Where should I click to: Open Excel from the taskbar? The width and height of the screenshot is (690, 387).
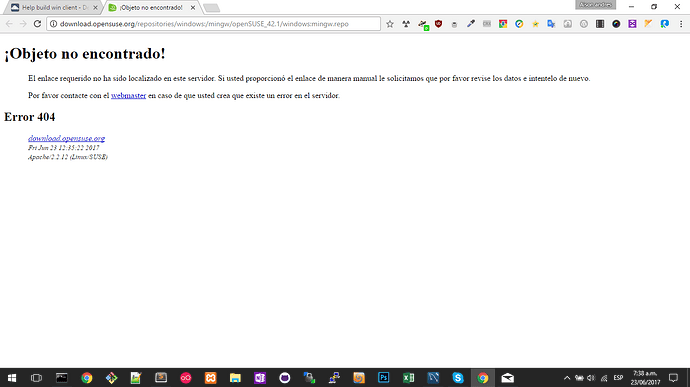click(x=408, y=378)
